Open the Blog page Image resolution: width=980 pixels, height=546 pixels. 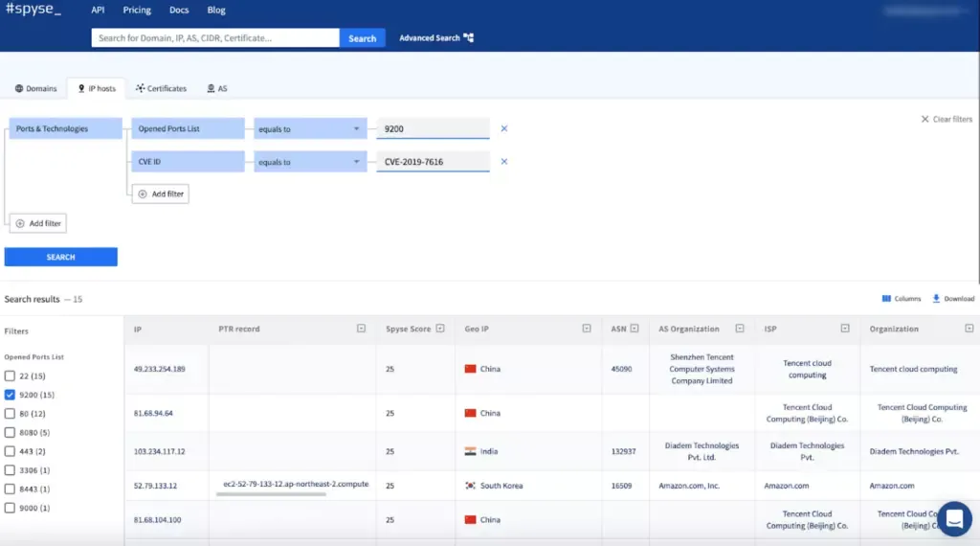[x=216, y=10]
